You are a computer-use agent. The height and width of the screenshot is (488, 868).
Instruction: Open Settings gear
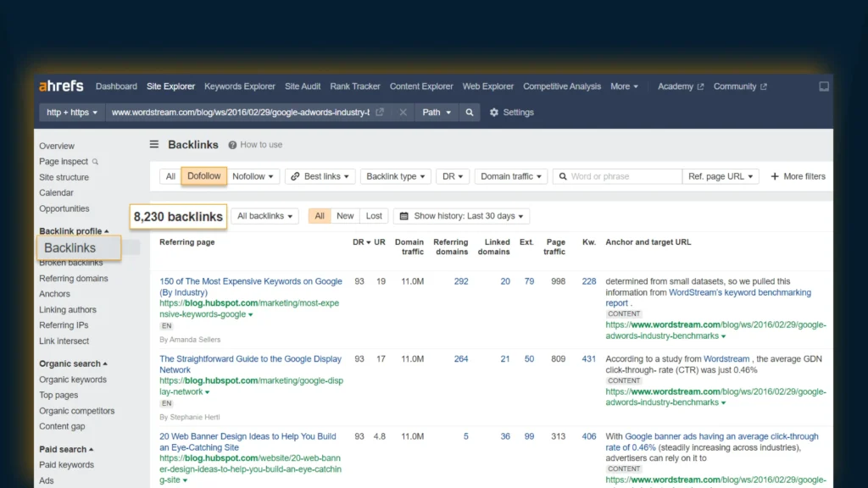[x=512, y=113]
